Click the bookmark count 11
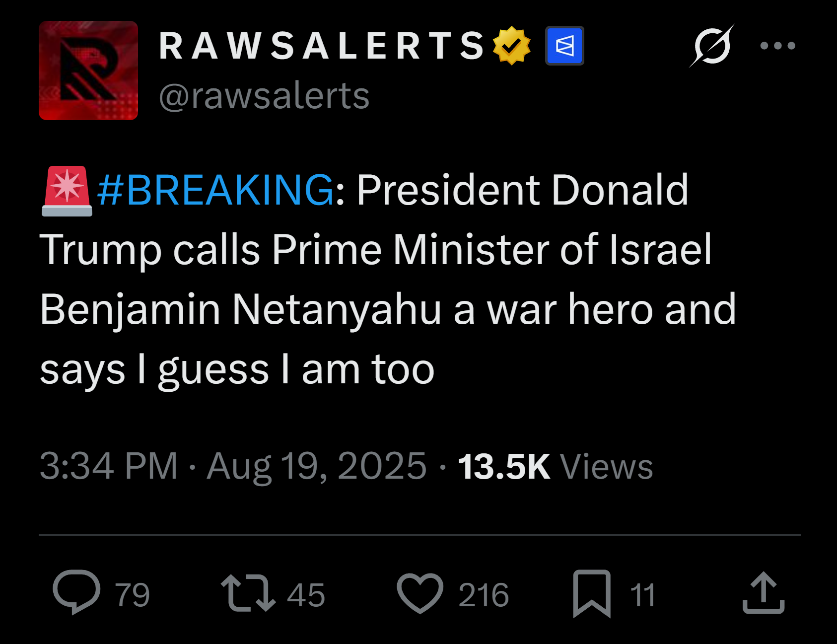 642,594
